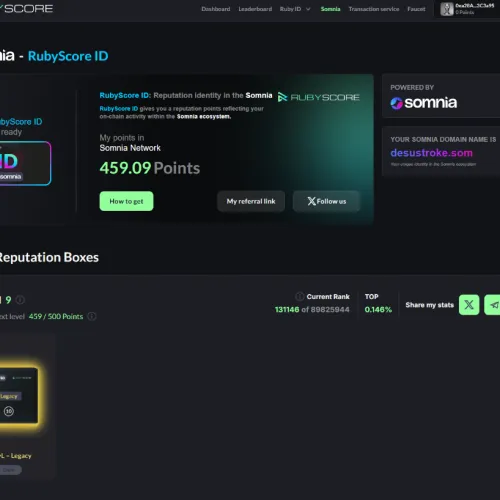This screenshot has width=500, height=500.
Task: Share stats on X with green icon
Action: 469,305
